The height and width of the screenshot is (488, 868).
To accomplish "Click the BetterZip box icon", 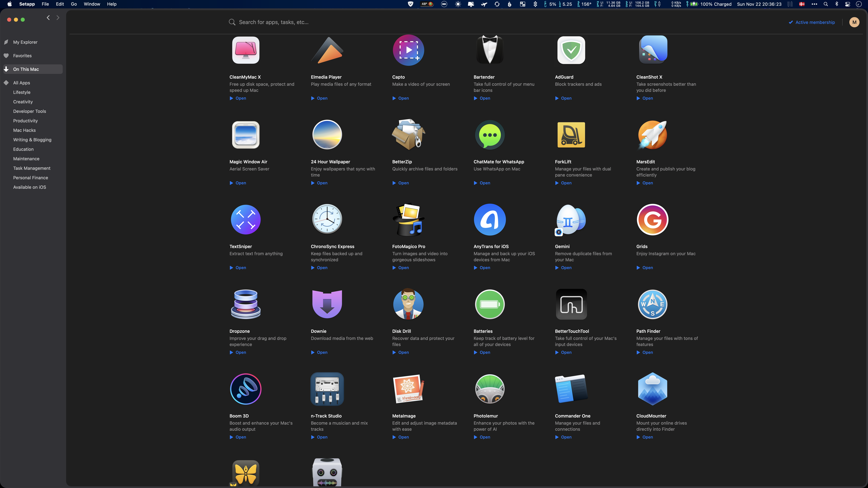I will [x=408, y=134].
